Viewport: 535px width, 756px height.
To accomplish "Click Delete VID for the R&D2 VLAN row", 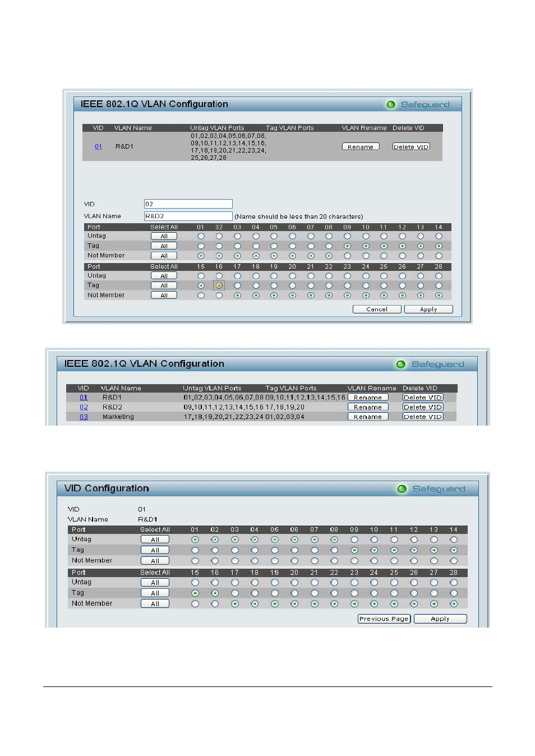I will tap(423, 407).
